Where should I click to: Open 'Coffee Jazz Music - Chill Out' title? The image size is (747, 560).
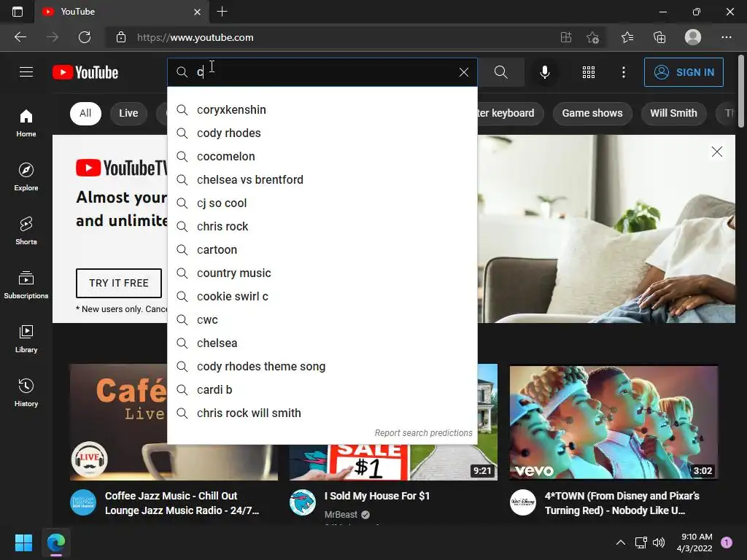182,503
